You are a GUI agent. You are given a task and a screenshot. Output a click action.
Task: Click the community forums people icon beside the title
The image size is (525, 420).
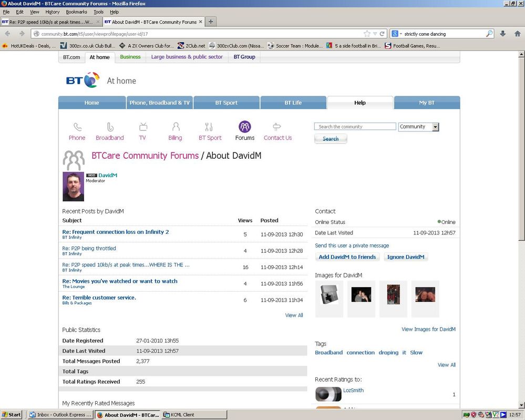pos(74,160)
